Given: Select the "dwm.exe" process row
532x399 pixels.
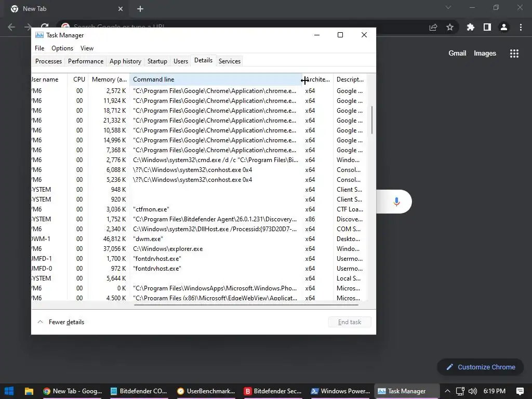Looking at the screenshot, I should click(199, 239).
